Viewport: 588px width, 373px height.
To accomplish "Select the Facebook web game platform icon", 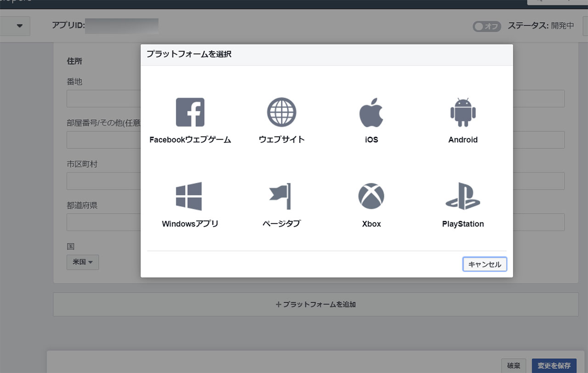I will pyautogui.click(x=190, y=112).
